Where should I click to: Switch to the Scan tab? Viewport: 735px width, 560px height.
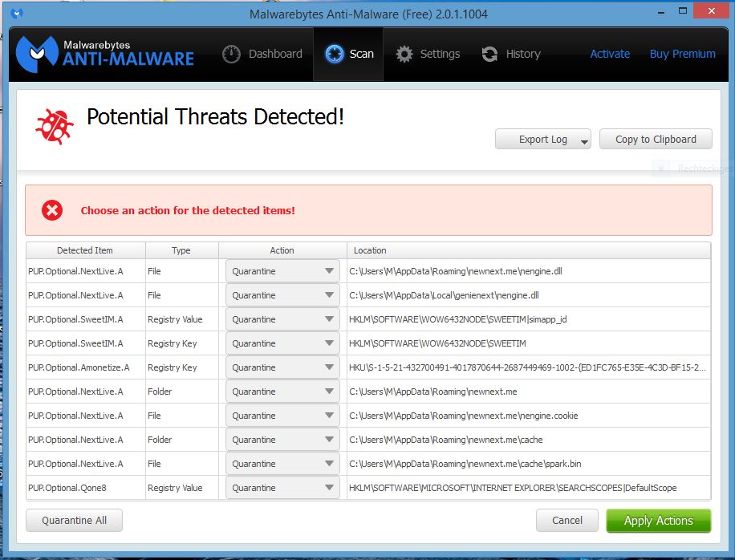pyautogui.click(x=349, y=54)
